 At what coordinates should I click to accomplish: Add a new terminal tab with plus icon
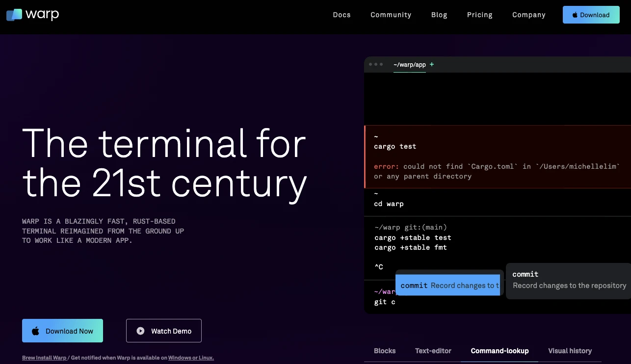432,64
